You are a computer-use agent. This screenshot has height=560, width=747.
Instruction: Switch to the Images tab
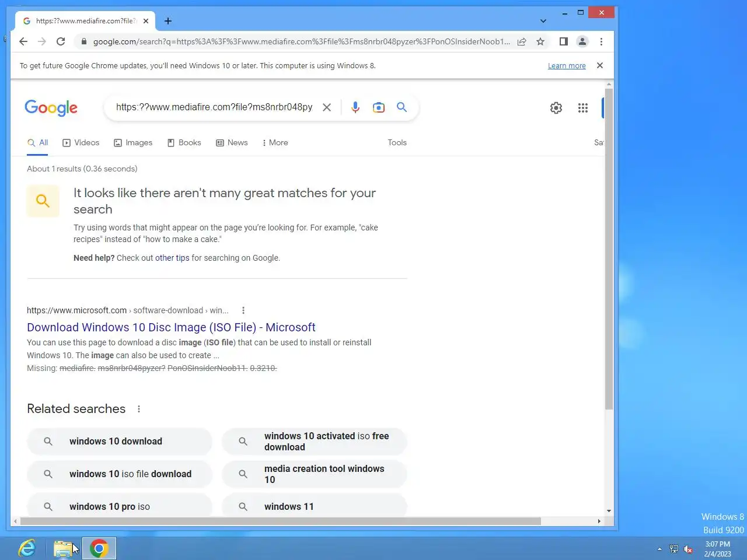pyautogui.click(x=132, y=143)
